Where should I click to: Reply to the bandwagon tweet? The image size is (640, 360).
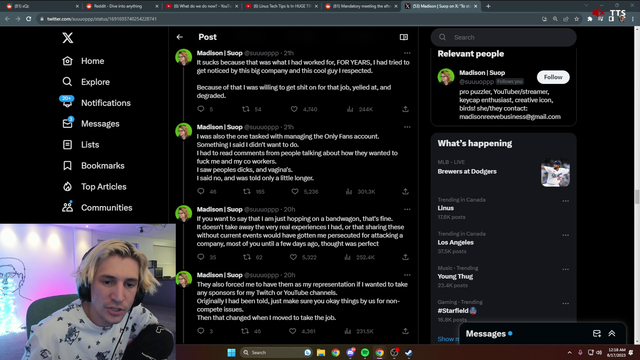200,257
